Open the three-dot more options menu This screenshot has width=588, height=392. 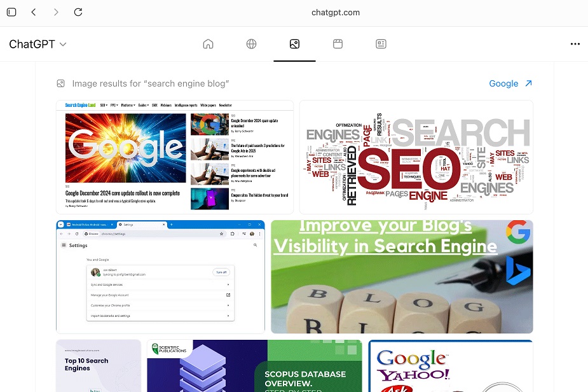(575, 44)
